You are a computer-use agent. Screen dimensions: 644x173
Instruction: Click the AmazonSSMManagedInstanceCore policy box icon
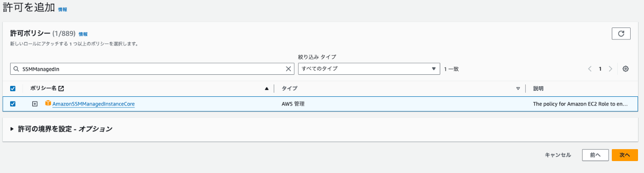pyautogui.click(x=48, y=104)
